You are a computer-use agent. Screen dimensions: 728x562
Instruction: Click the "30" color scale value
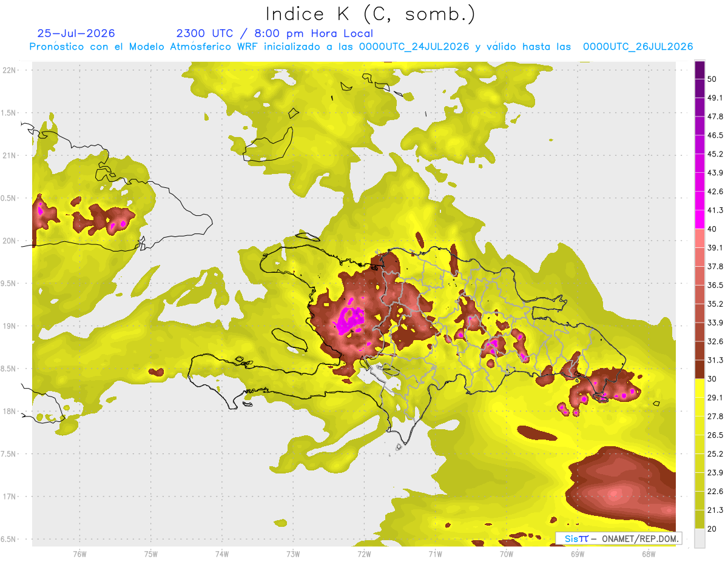pos(713,379)
